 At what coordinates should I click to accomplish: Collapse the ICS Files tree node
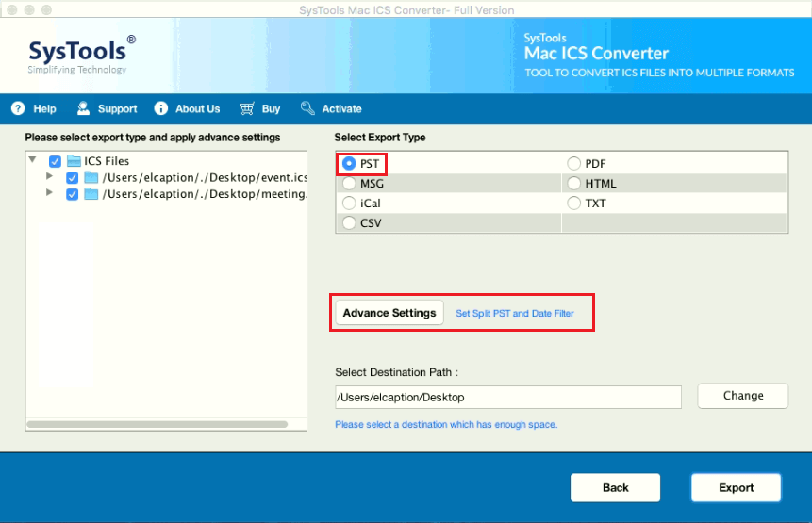coord(33,160)
